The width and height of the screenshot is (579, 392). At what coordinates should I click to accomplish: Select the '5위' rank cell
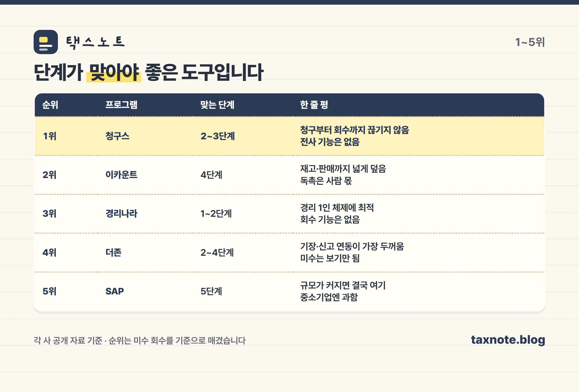pos(49,291)
